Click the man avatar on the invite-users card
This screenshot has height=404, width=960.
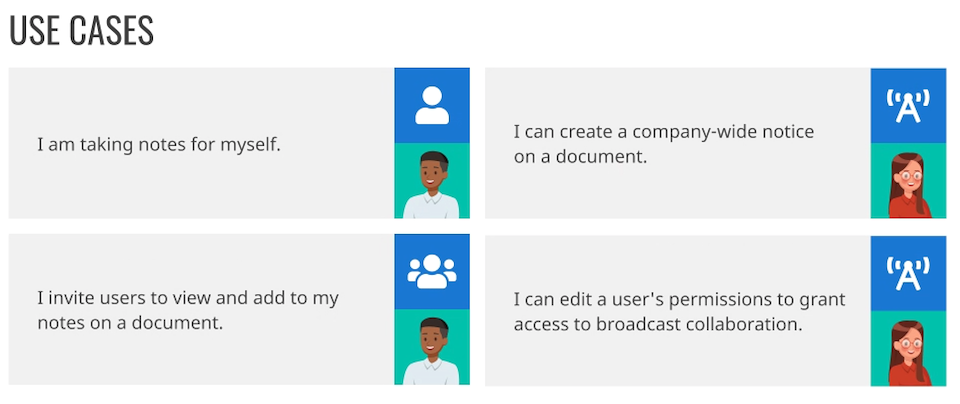click(x=432, y=347)
